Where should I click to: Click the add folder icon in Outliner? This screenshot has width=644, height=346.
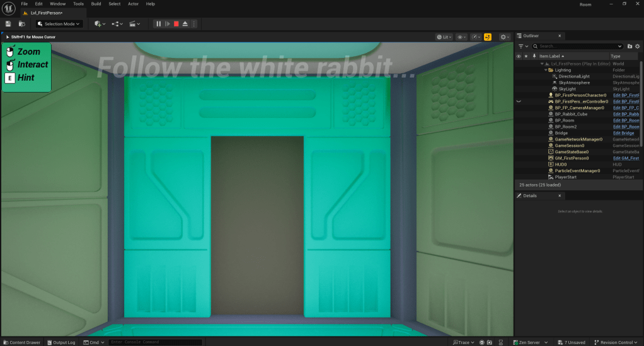pos(630,46)
